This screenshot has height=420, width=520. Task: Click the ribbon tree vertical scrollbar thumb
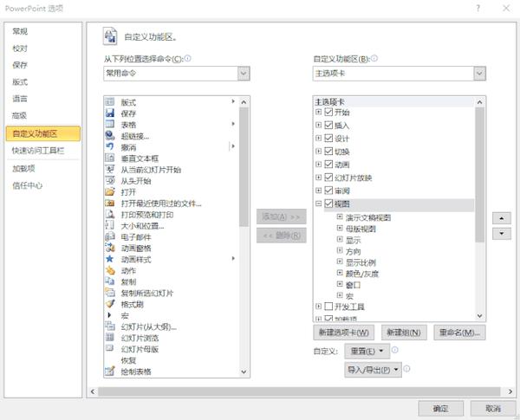(479, 175)
